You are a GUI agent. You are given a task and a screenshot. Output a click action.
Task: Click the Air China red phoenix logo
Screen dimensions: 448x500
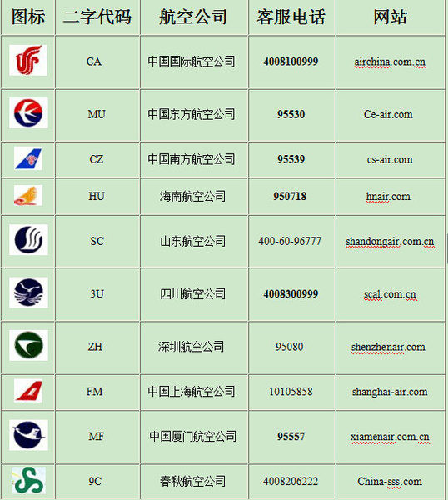click(x=28, y=60)
